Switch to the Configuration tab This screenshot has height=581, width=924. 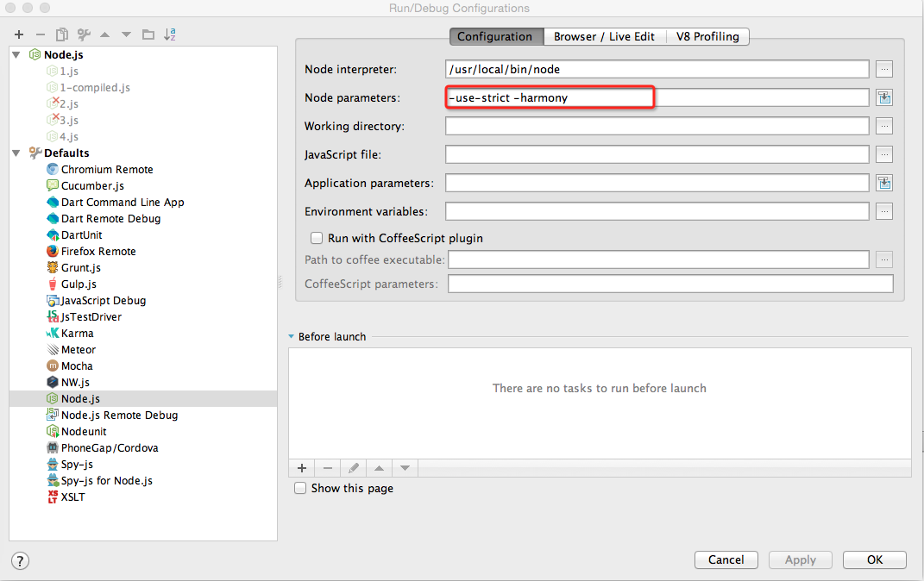pyautogui.click(x=494, y=36)
